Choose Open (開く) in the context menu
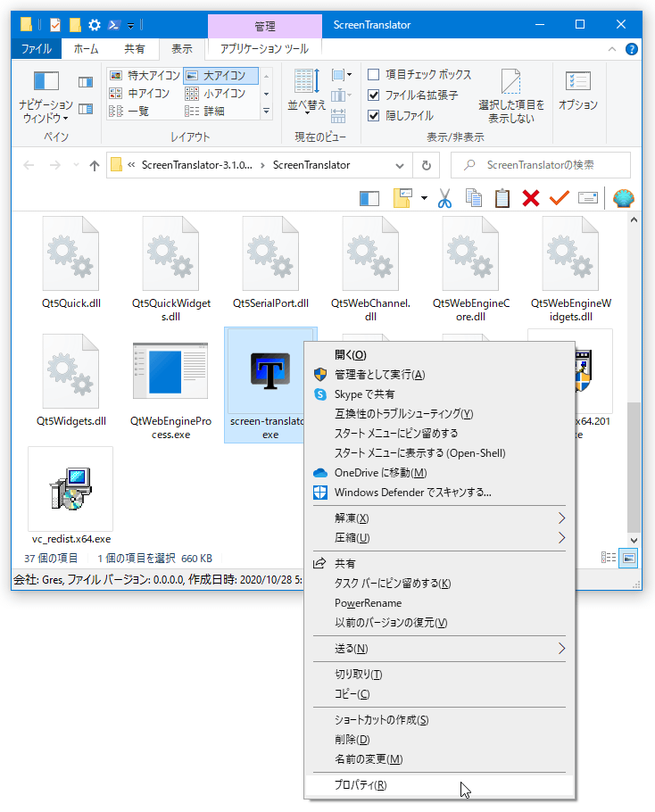Viewport: 655px width, 812px height. pyautogui.click(x=439, y=355)
